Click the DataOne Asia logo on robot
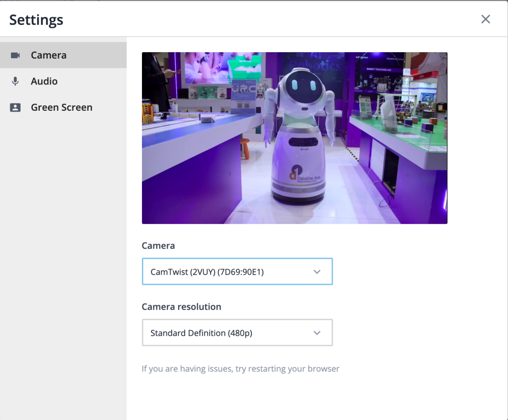The width and height of the screenshot is (508, 420). pyautogui.click(x=298, y=173)
